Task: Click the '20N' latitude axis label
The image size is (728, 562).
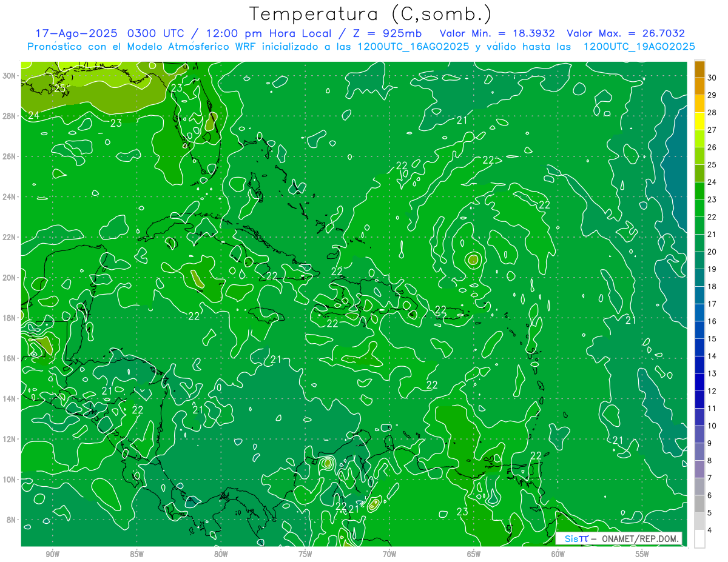Action: click(x=9, y=278)
